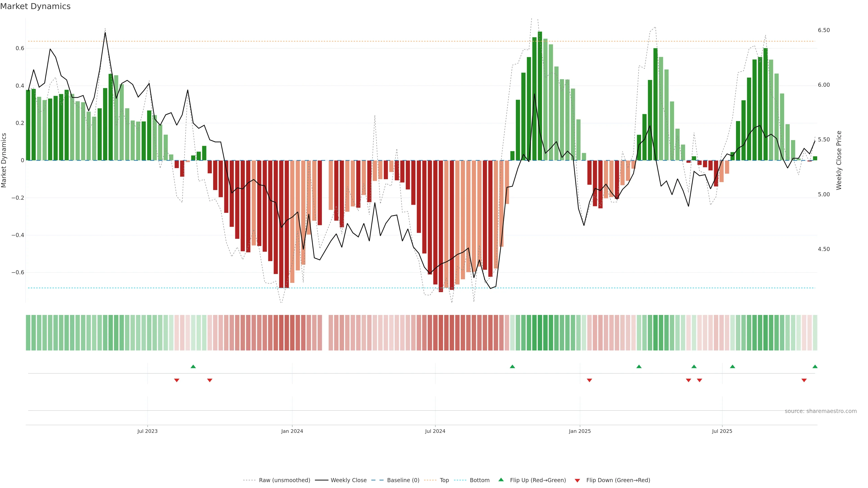The height and width of the screenshot is (488, 868).
Task: Click the last green flip-up marker at chart end
Action: pyautogui.click(x=815, y=366)
